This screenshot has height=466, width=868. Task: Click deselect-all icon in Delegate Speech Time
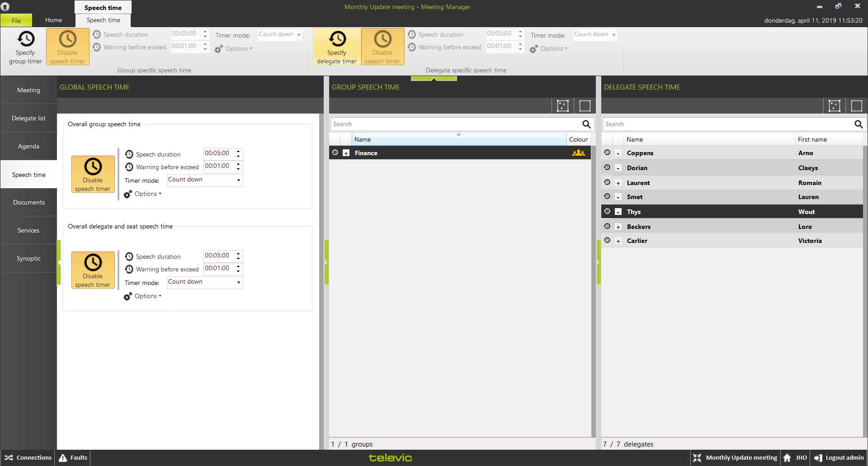[x=856, y=106]
